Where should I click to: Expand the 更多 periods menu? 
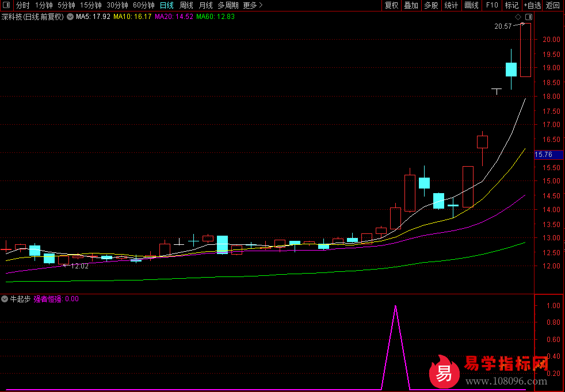253,5
